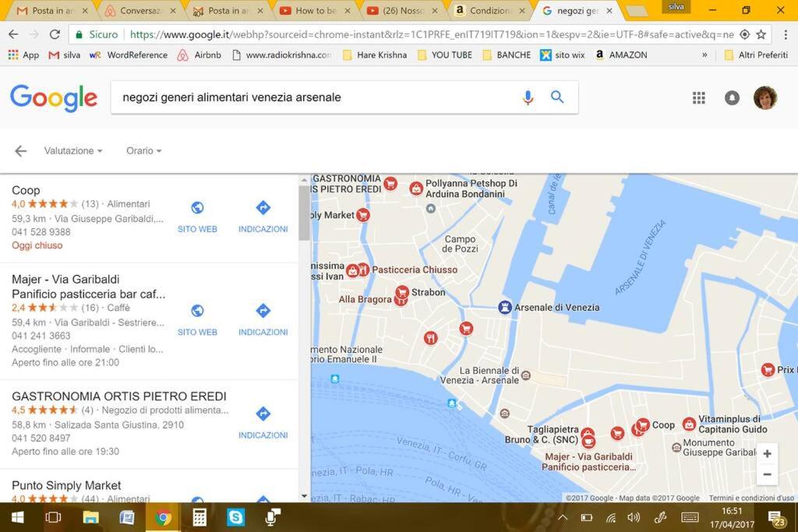The height and width of the screenshot is (532, 798).
Task: Click the voice search microphone icon
Action: 528,97
